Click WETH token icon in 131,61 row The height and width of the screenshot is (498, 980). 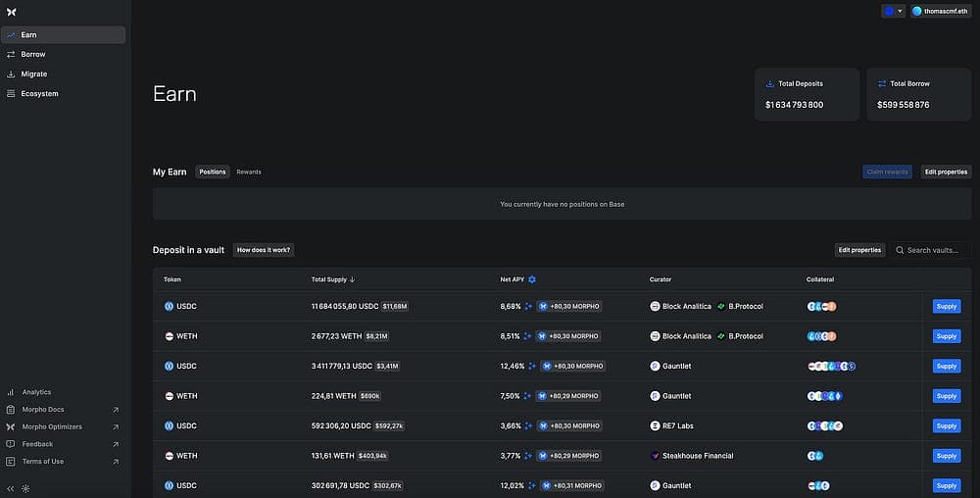pyautogui.click(x=169, y=456)
